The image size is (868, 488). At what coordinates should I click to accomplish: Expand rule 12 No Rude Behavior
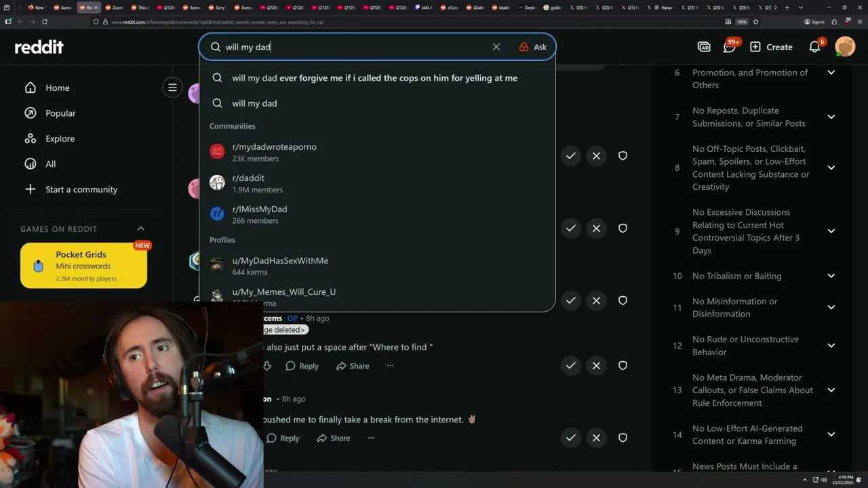831,346
